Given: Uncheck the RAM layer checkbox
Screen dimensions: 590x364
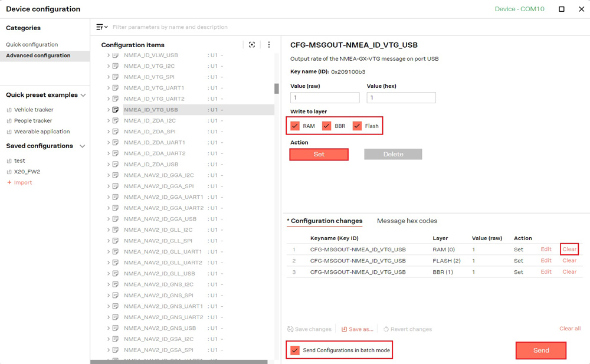Looking at the screenshot, I should (x=295, y=126).
